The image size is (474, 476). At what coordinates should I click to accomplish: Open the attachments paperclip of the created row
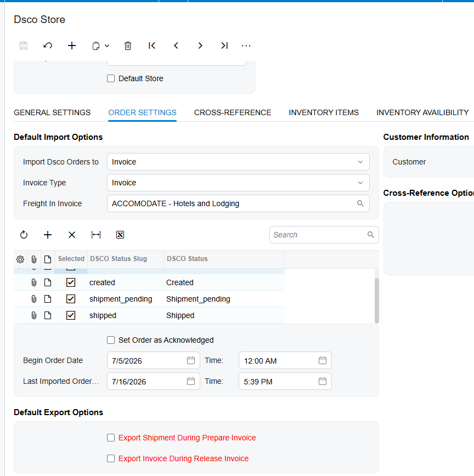pos(34,282)
